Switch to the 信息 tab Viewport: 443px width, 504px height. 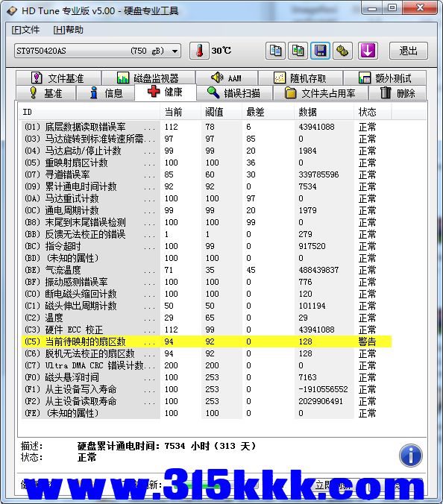click(106, 93)
